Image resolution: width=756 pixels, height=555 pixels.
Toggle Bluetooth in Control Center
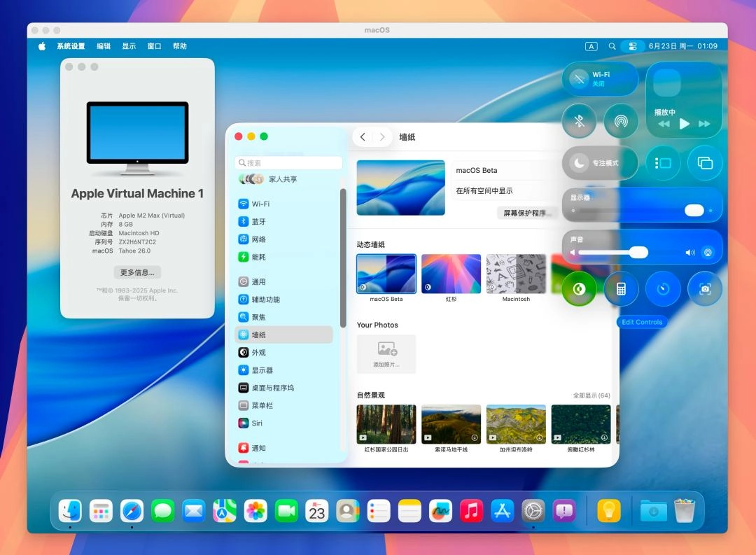click(579, 120)
